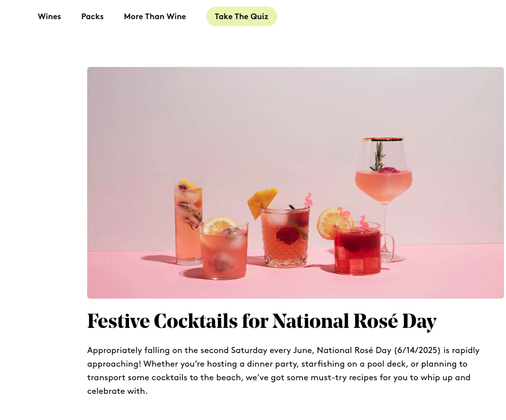Screen dimensions: 506x420
Task: Click the Take The Quiz button
Action: (241, 17)
